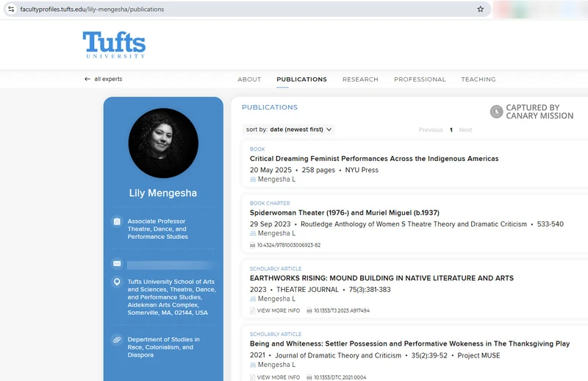Image resolution: width=588 pixels, height=381 pixels.
Task: Bookmark this page with the star icon
Action: click(481, 9)
